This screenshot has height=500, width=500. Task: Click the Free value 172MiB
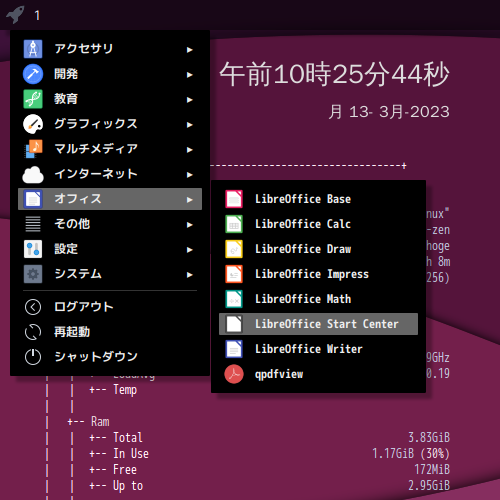(432, 469)
